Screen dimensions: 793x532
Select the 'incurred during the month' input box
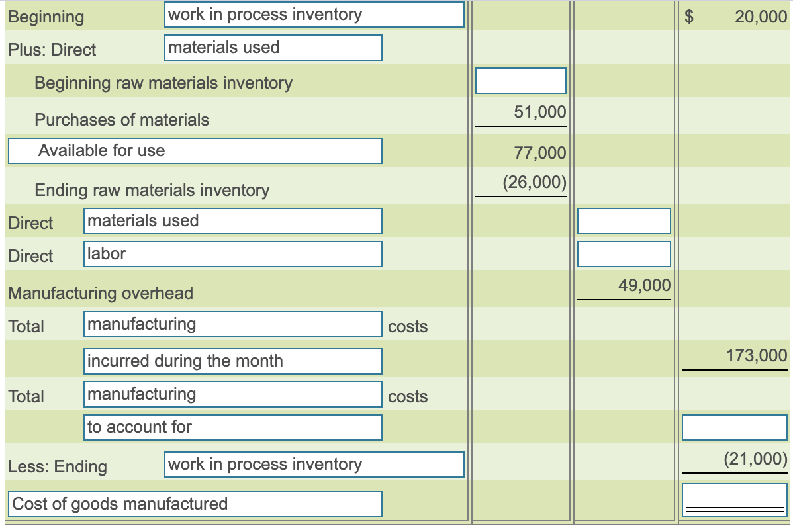tap(232, 361)
